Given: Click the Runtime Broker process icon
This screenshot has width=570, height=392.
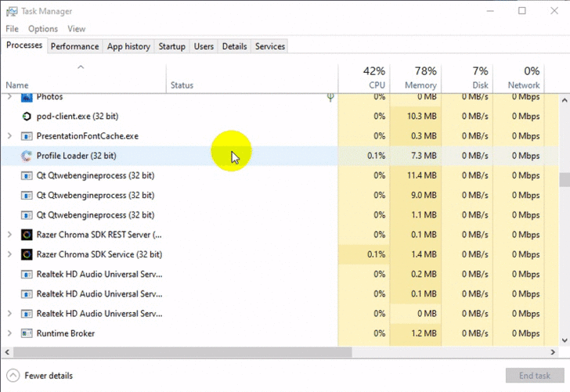Looking at the screenshot, I should coord(27,333).
